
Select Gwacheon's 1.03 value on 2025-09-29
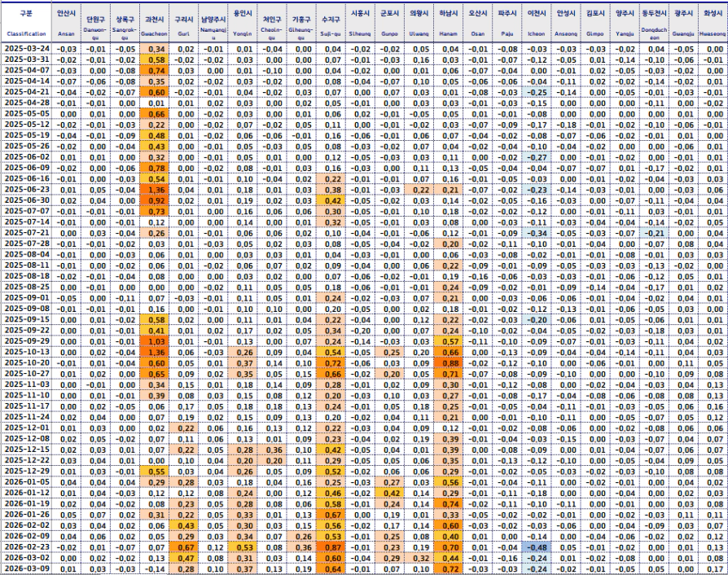[154, 341]
